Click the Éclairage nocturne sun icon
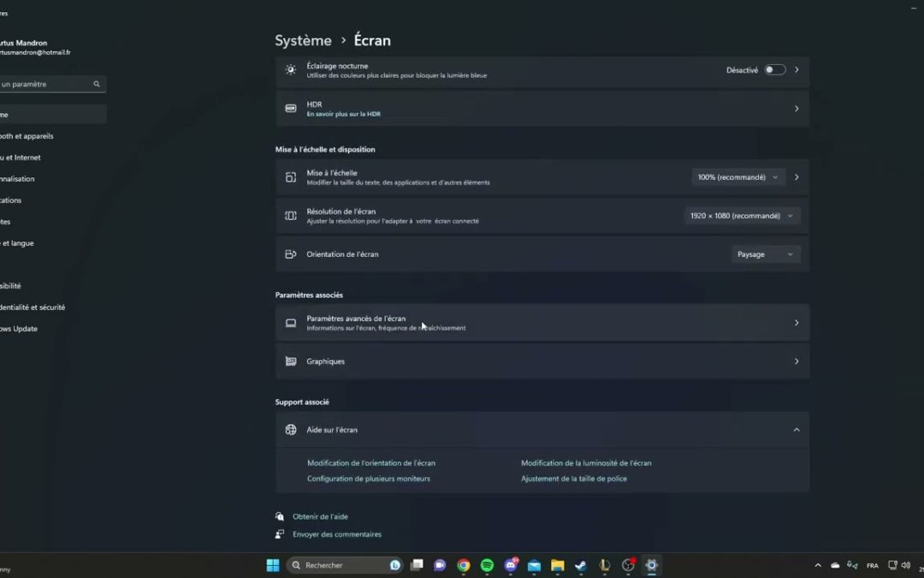The image size is (924, 578). pyautogui.click(x=291, y=70)
